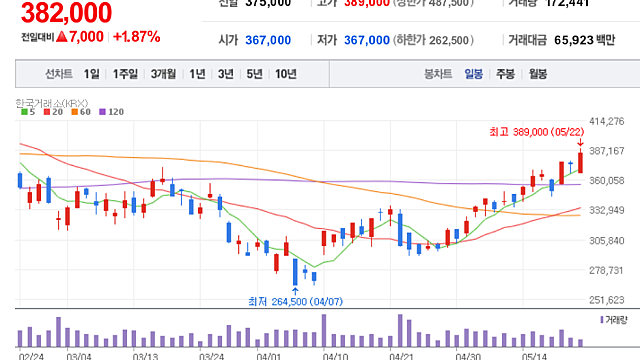The height and width of the screenshot is (360, 640).
Task: Click the 332,949 price axis label
Action: (x=607, y=210)
